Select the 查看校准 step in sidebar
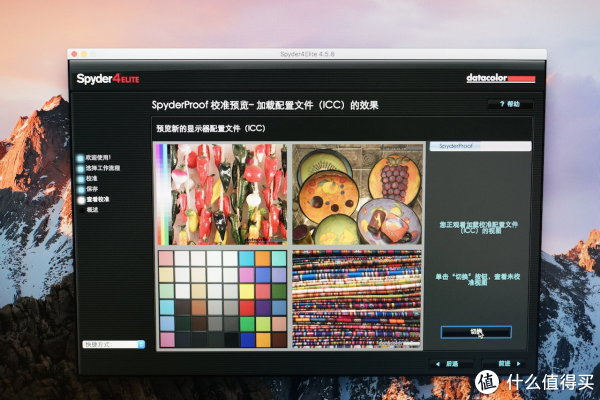The height and width of the screenshot is (400, 600). click(x=93, y=199)
